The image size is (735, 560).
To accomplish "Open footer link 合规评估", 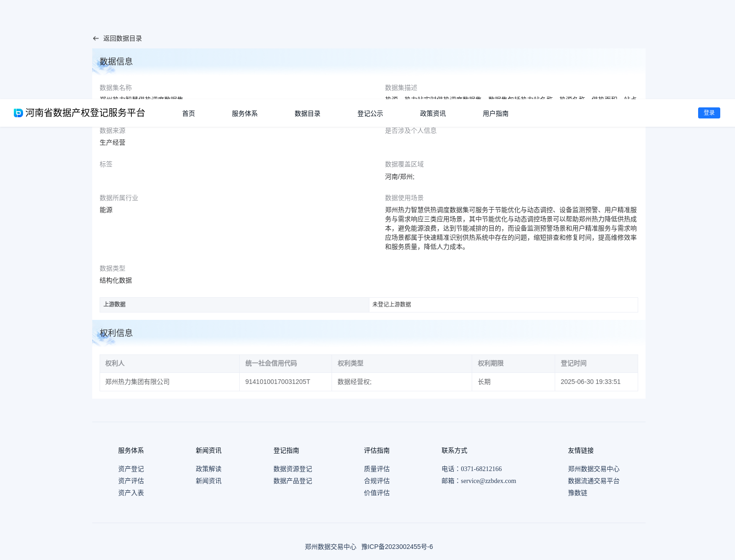I will point(377,481).
